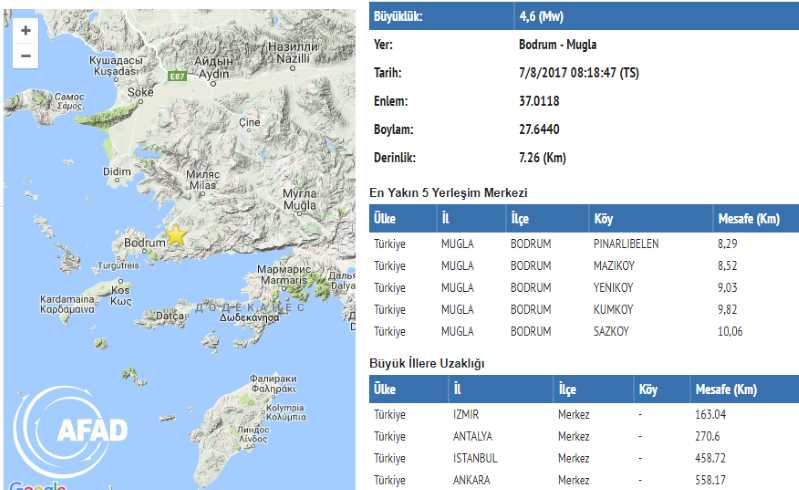Screen dimensions: 799x490
Task: Sort nearest settlements by Mesafe (Km) header
Action: pyautogui.click(x=749, y=218)
